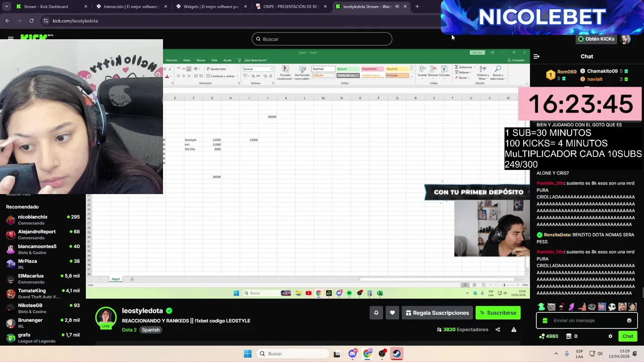Click the browser back arrow
The width and height of the screenshot is (644, 362).
(x=7, y=21)
